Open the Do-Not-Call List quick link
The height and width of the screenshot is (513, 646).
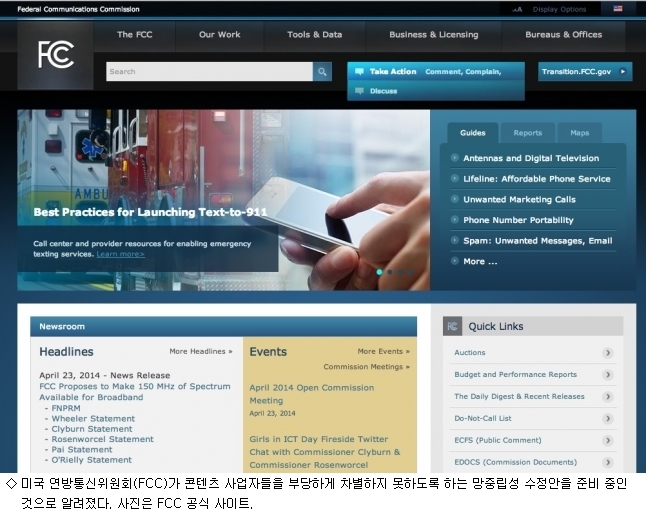tap(483, 419)
